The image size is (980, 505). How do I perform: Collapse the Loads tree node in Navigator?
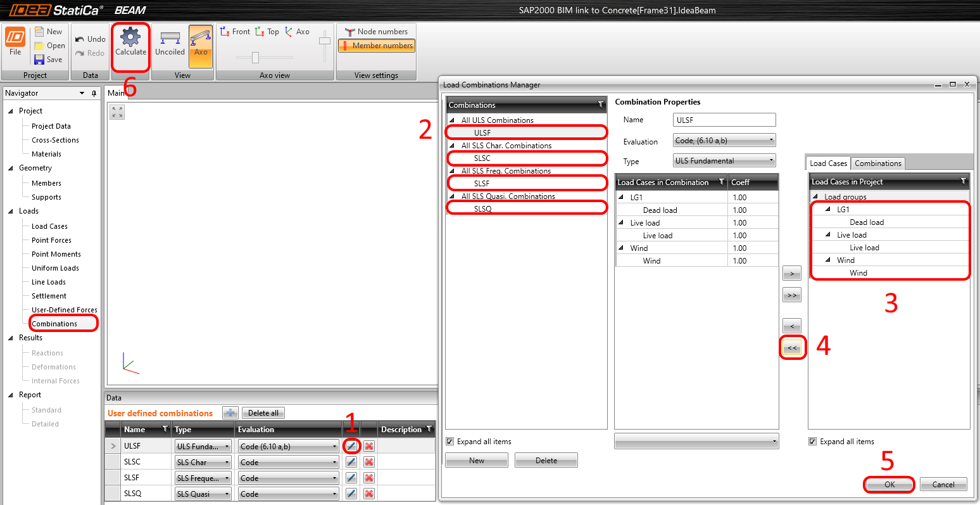point(10,211)
